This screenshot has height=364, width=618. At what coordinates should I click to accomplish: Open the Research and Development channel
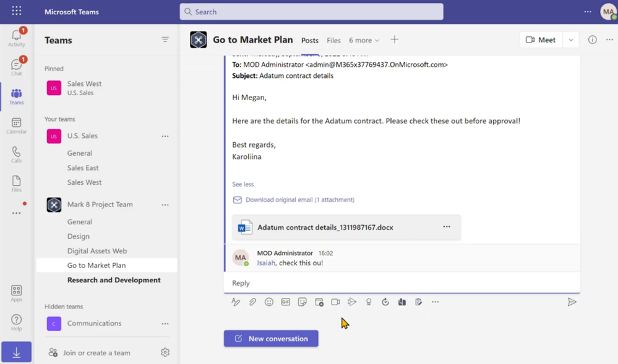click(114, 280)
